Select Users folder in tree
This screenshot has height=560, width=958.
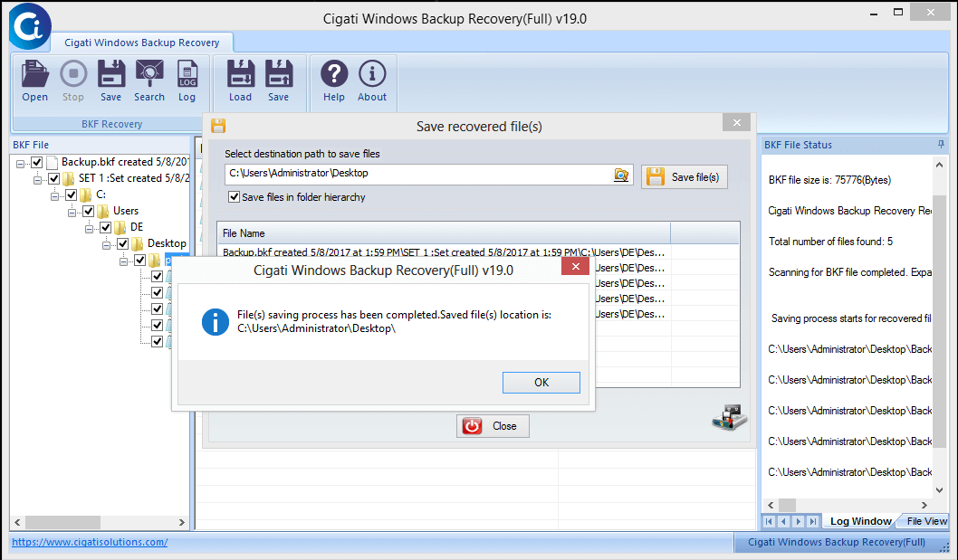pyautogui.click(x=126, y=211)
